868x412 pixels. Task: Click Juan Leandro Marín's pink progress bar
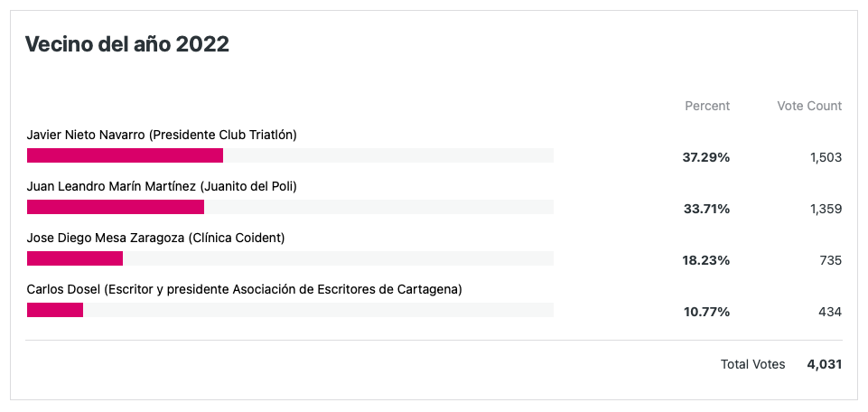(x=116, y=207)
